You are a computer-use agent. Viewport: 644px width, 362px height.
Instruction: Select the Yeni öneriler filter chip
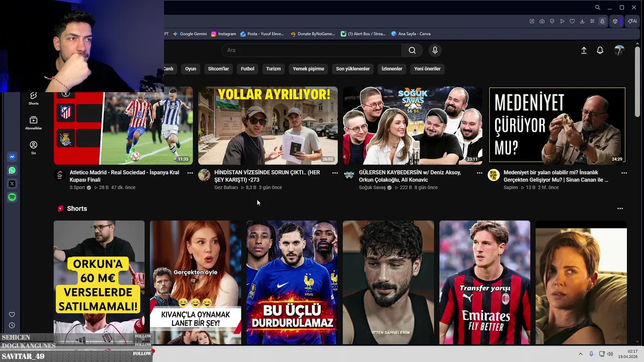(427, 69)
